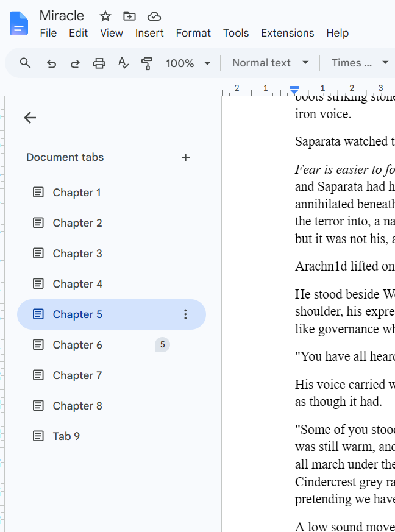
Task: Run spelling and grammar check
Action: point(123,63)
